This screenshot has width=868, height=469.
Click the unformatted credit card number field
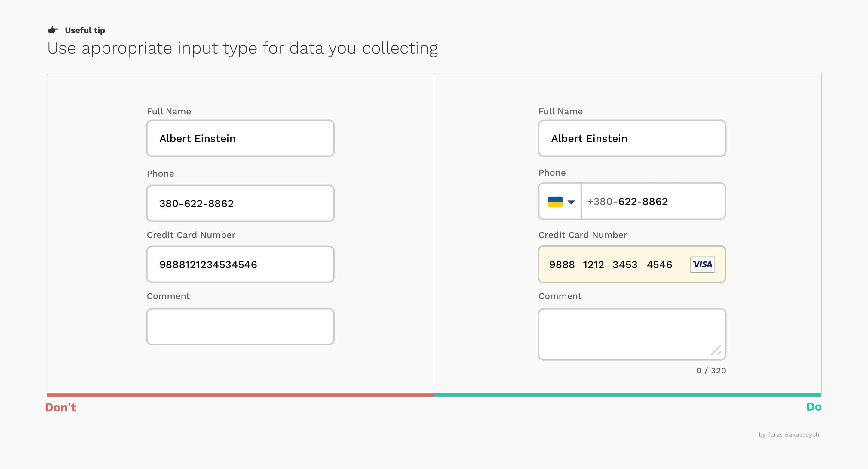point(240,264)
